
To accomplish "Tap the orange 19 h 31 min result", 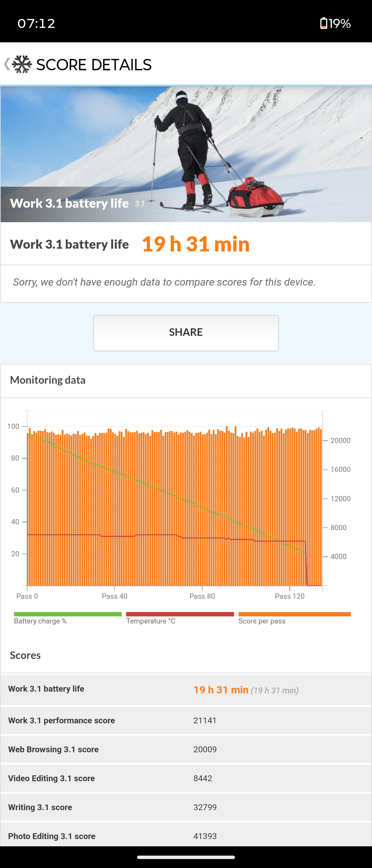I will [x=196, y=244].
